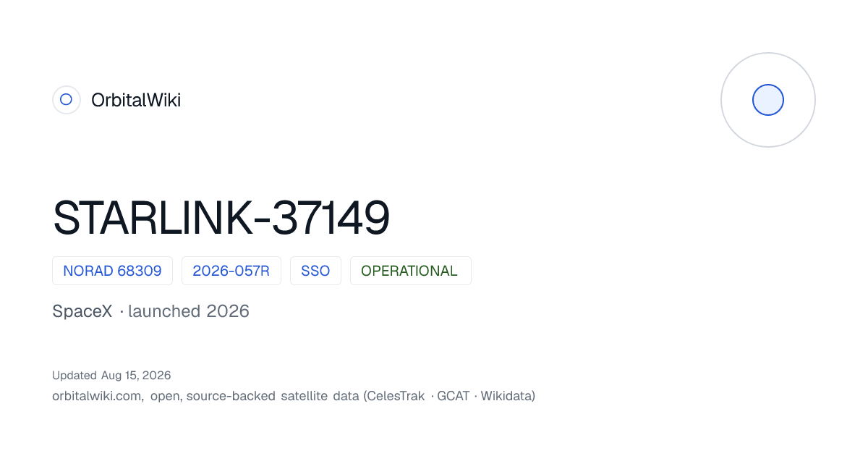Open the CelesTrak source name

(x=397, y=396)
